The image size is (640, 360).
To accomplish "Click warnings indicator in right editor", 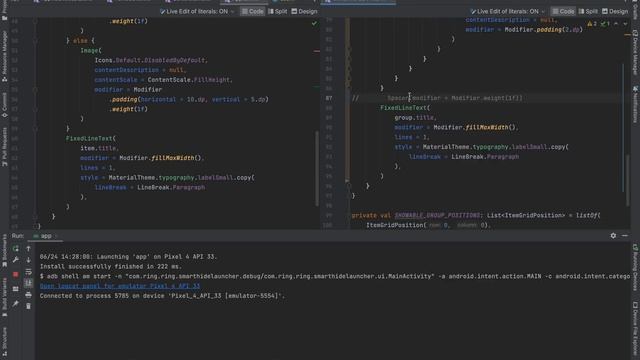I will [592, 24].
